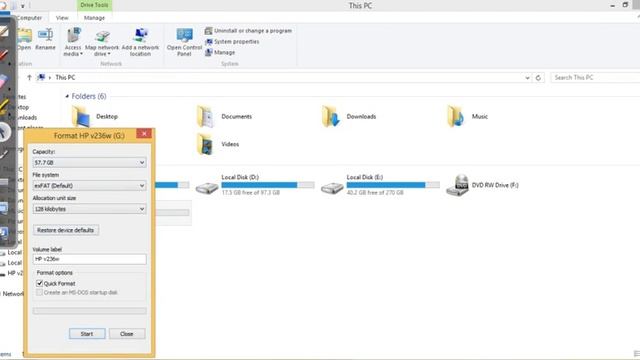Switch to the Computer ribbon tab
640x360 pixels.
[29, 18]
